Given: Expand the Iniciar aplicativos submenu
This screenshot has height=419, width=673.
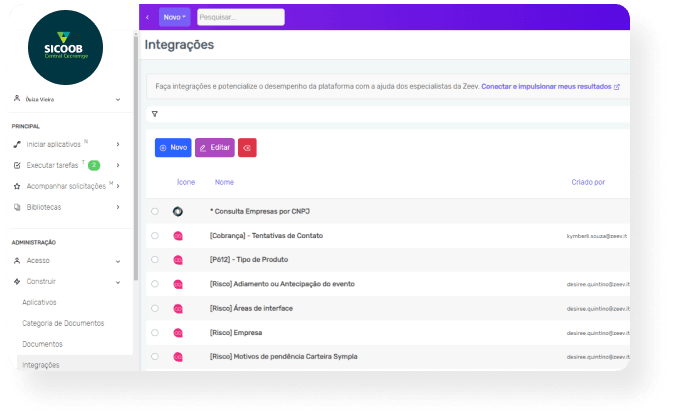Looking at the screenshot, I should tap(118, 145).
